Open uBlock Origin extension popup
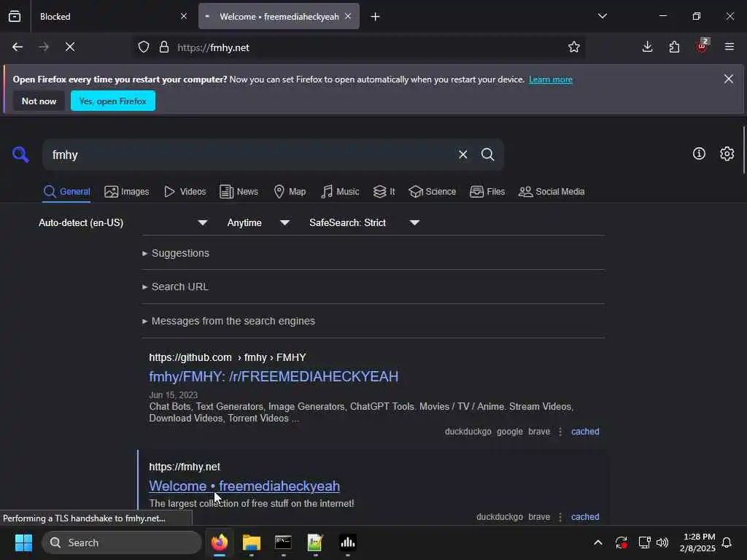 click(702, 46)
